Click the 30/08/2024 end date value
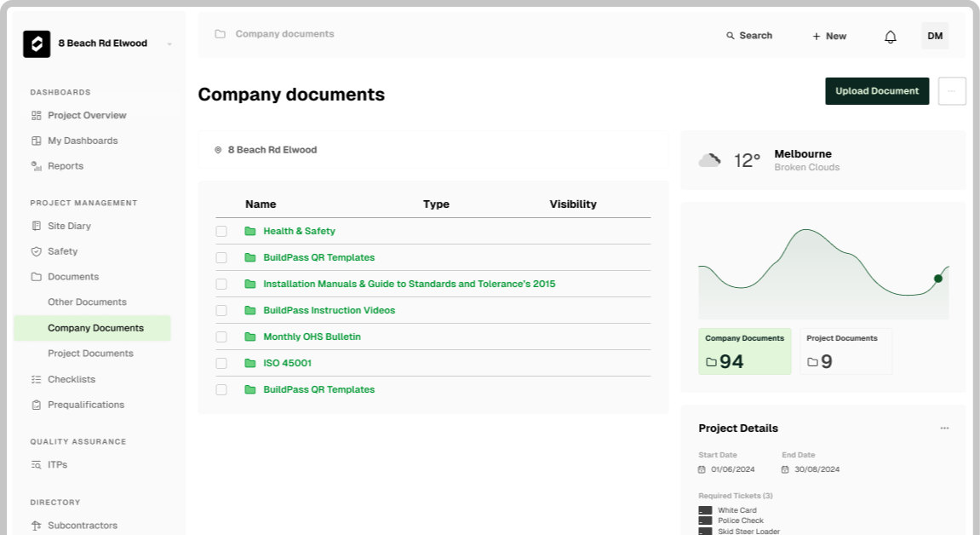Viewport: 980px width, 535px height. (817, 469)
